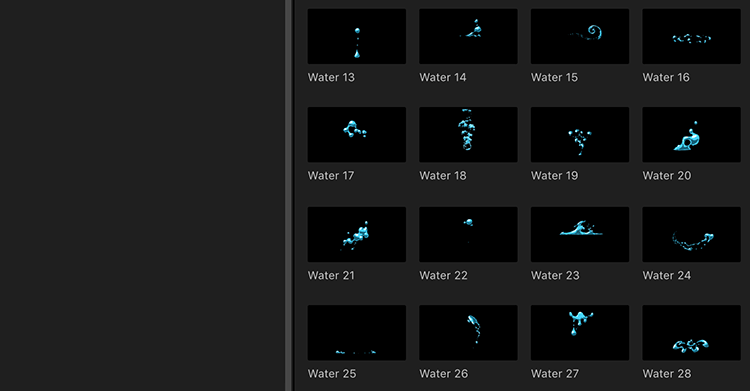Choose the Water 15 swirl thumbnail
This screenshot has height=391, width=750.
pos(580,36)
